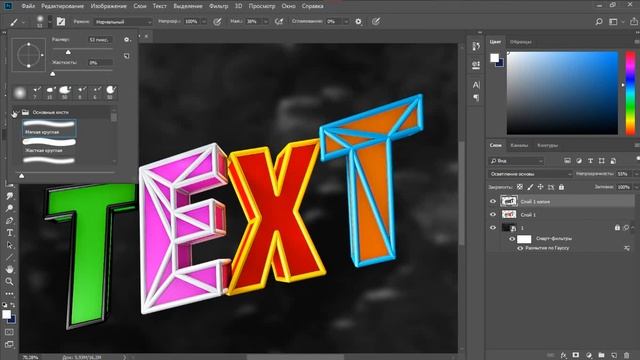Open the Character panel A icon

476,85
